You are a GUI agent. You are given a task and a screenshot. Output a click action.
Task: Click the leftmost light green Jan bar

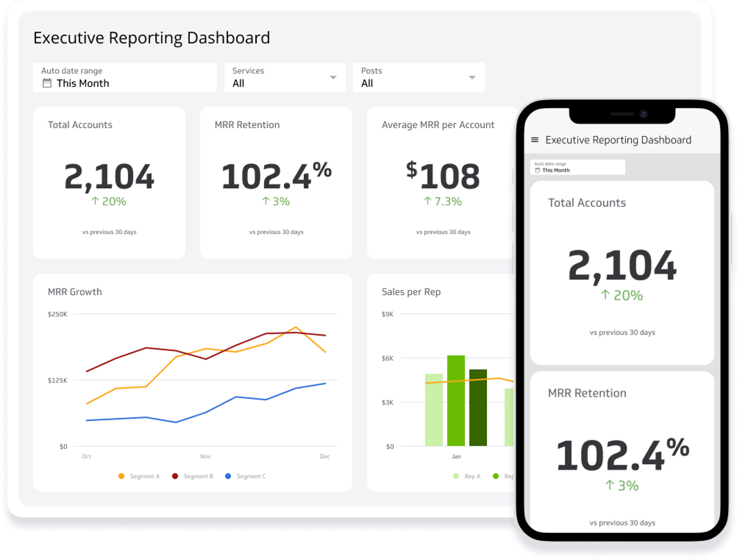(x=434, y=410)
